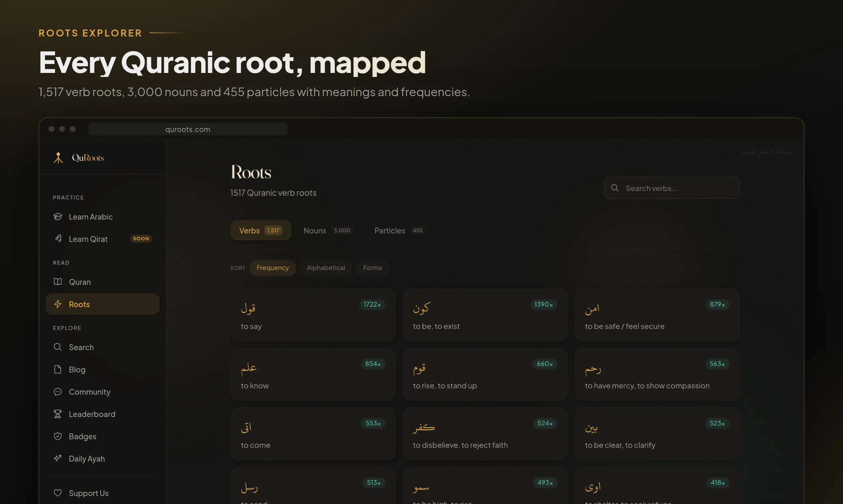Click the Quran open book icon
Viewport: 843px width, 504px height.
[58, 282]
